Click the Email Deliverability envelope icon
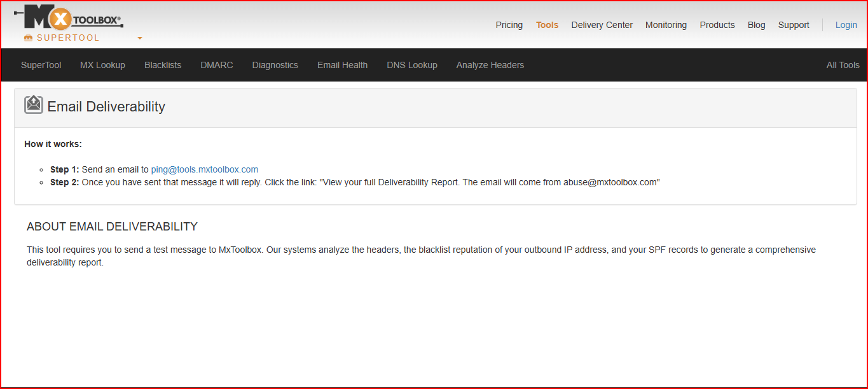Viewport: 868px width, 389px height. [x=34, y=104]
